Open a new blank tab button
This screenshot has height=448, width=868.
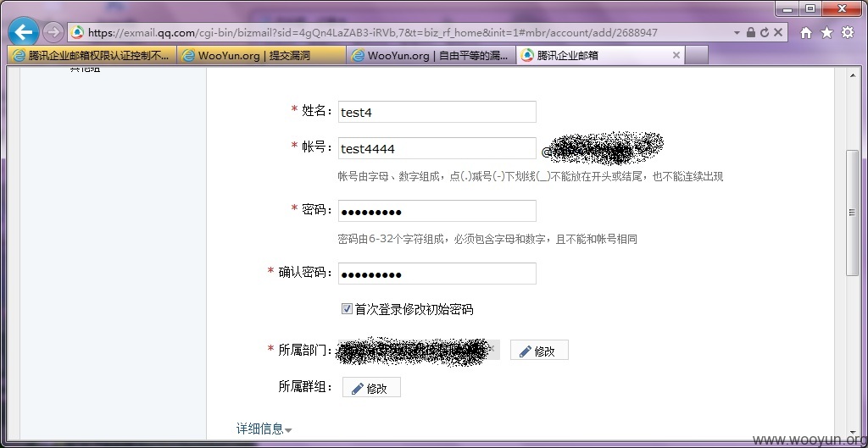[697, 55]
